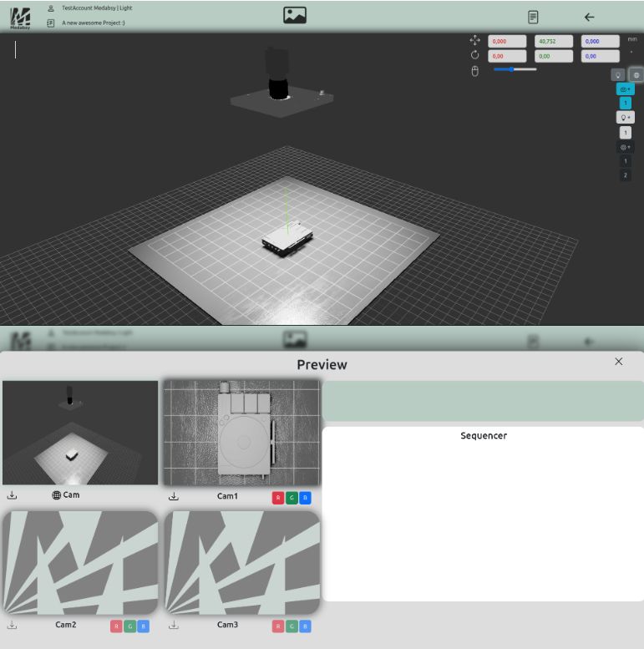Close the Preview panel
The width and height of the screenshot is (644, 649).
[x=618, y=362]
